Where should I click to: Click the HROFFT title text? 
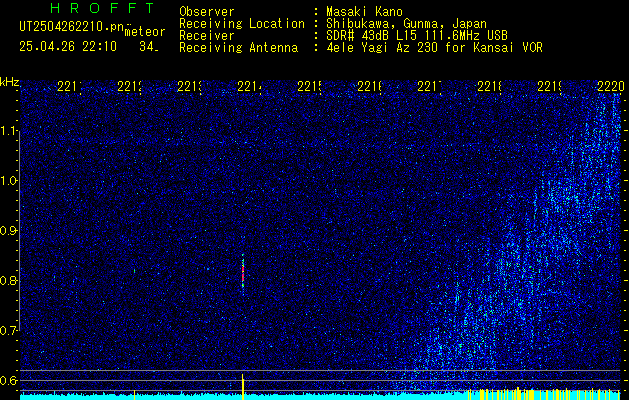(103, 8)
